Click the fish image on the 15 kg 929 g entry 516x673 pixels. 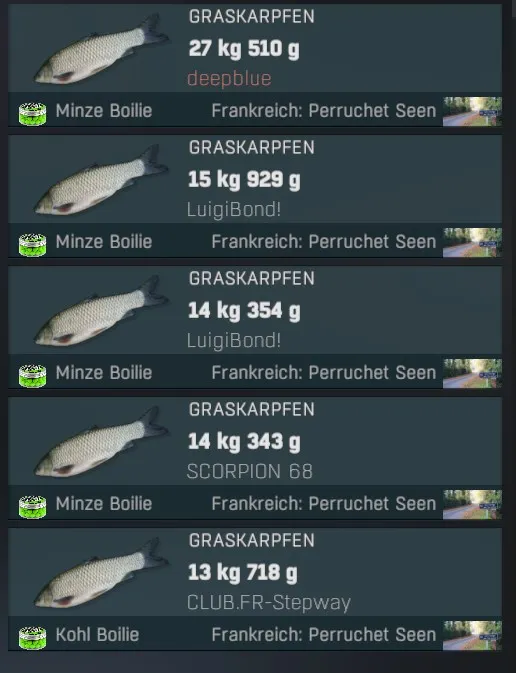(101, 180)
